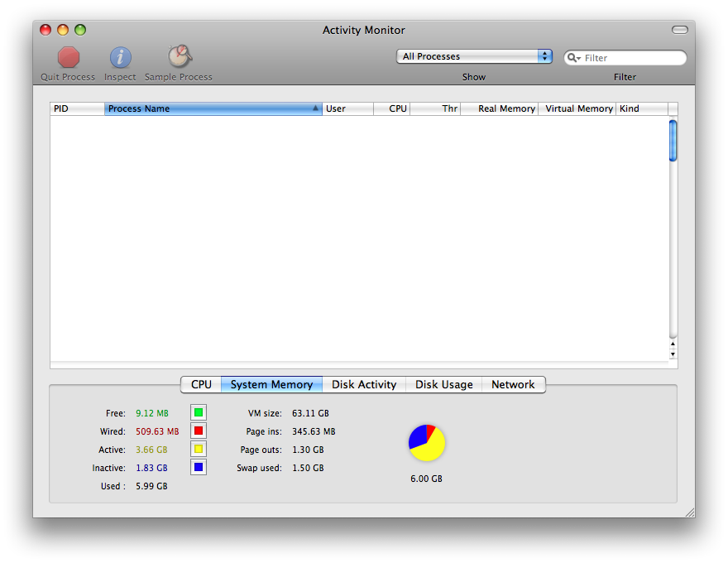This screenshot has height=563, width=728.
Task: Click the yellow Active memory color swatch
Action: pos(199,449)
